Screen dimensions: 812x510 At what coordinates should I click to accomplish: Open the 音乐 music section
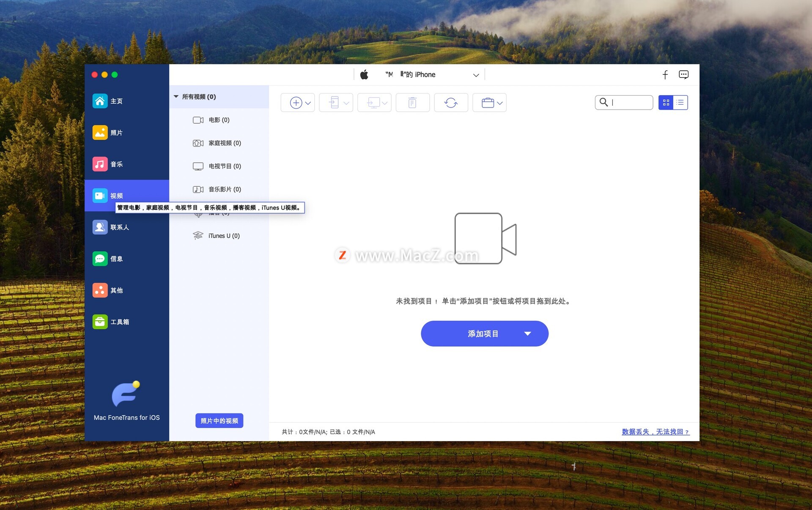pos(126,164)
